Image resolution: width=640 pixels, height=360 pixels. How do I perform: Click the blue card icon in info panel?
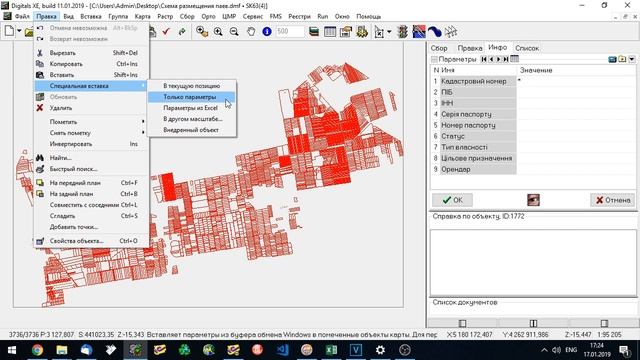(x=612, y=60)
